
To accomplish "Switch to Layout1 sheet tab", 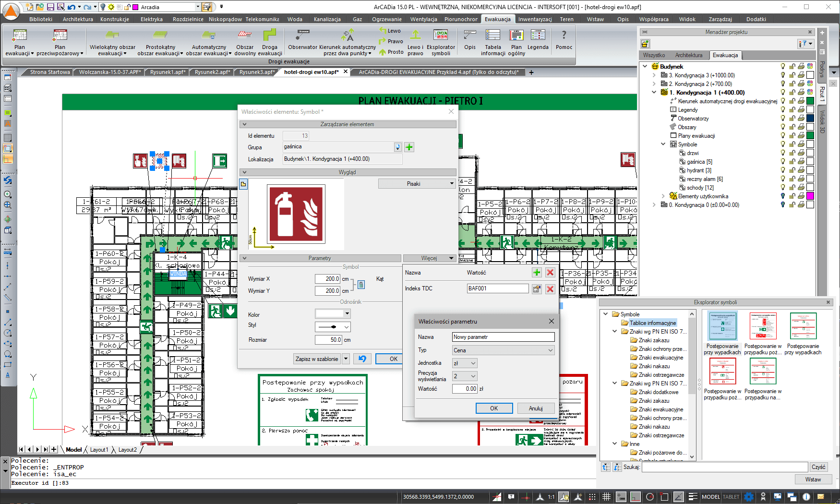I will (x=99, y=450).
